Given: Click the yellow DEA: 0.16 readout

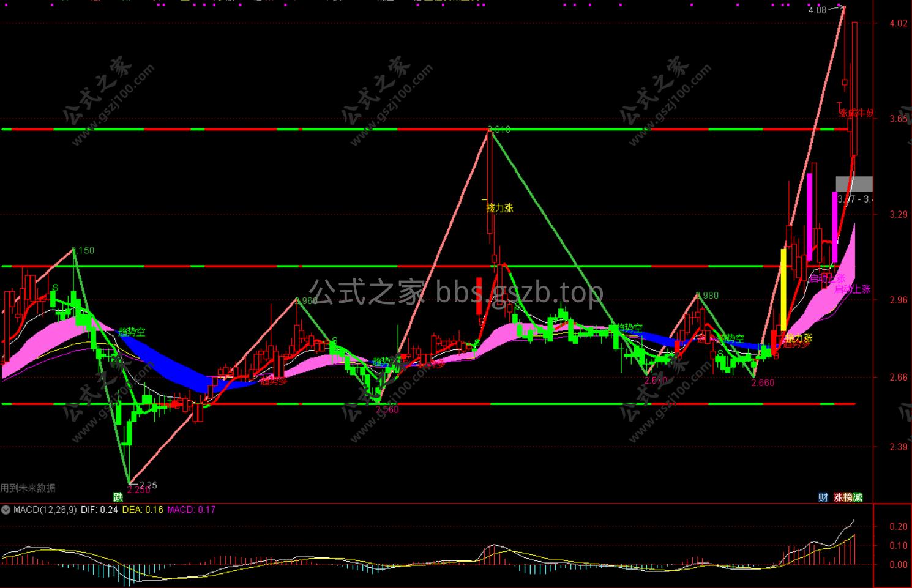Looking at the screenshot, I should (x=143, y=510).
